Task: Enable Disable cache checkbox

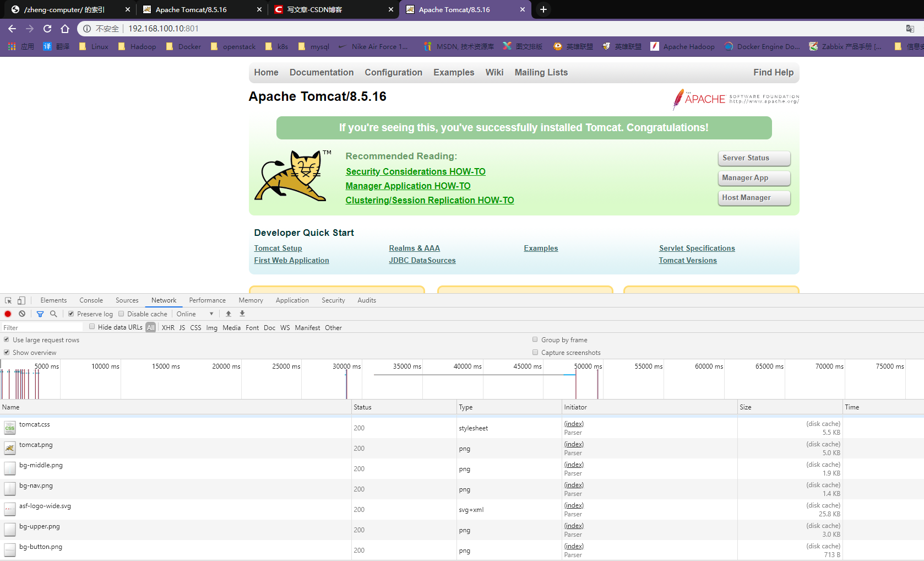Action: coord(121,314)
